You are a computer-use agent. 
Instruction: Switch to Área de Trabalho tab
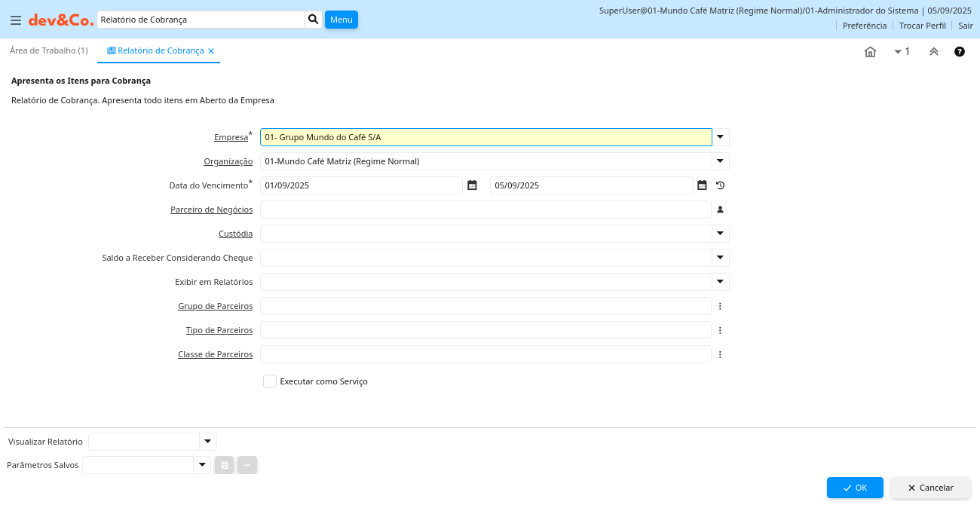[x=48, y=50]
